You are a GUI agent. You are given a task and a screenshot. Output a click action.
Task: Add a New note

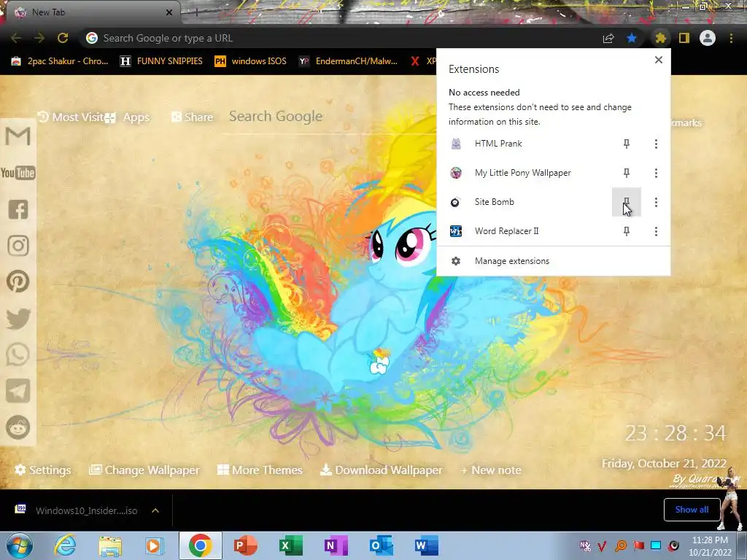tap(491, 470)
